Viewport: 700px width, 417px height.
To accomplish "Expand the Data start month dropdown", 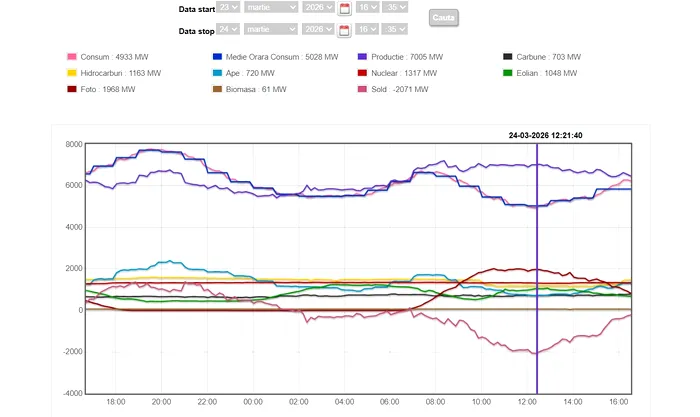I will (x=264, y=7).
